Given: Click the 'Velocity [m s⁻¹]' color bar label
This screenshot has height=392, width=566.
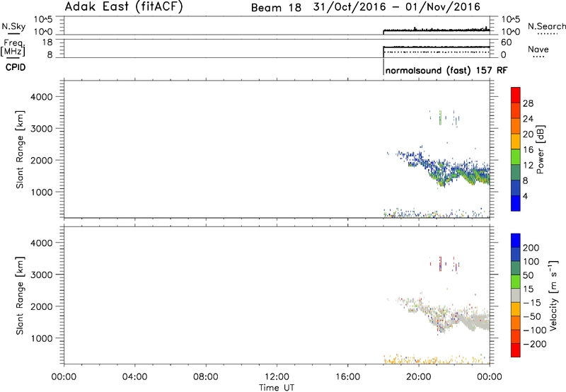Looking at the screenshot, I should click(x=553, y=295).
